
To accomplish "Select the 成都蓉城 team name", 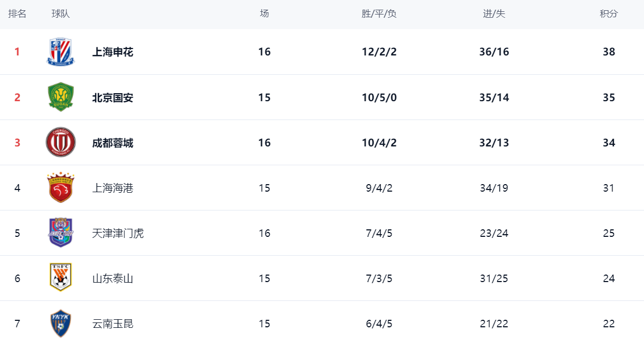I will [x=113, y=143].
